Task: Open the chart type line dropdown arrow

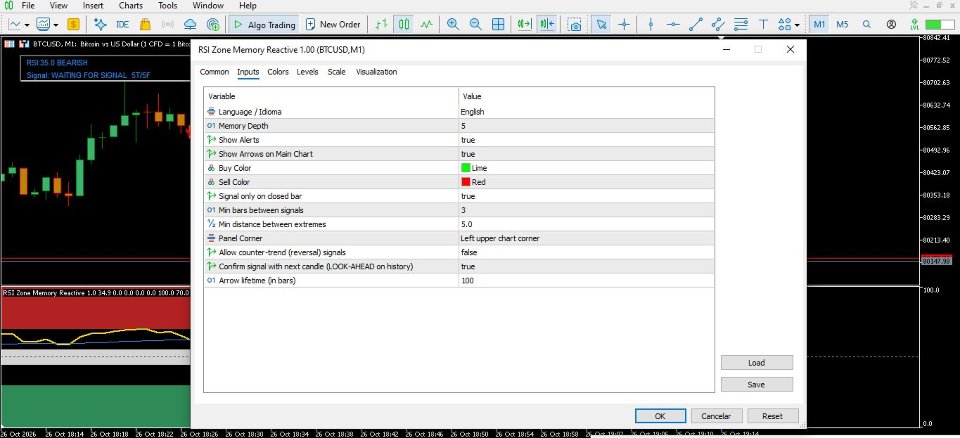Action: click(x=26, y=25)
